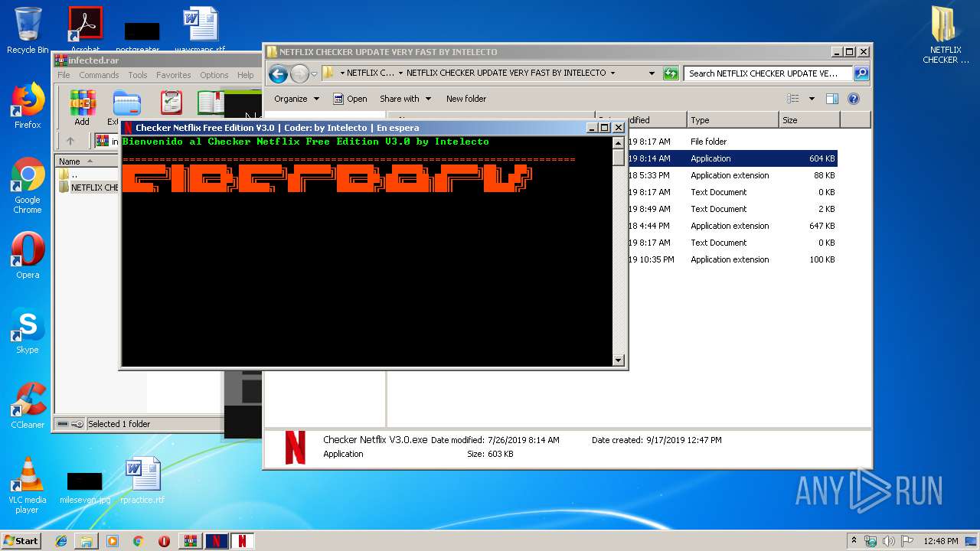Open Explorer help question mark icon
This screenshot has width=980, height=551.
pyautogui.click(x=854, y=99)
